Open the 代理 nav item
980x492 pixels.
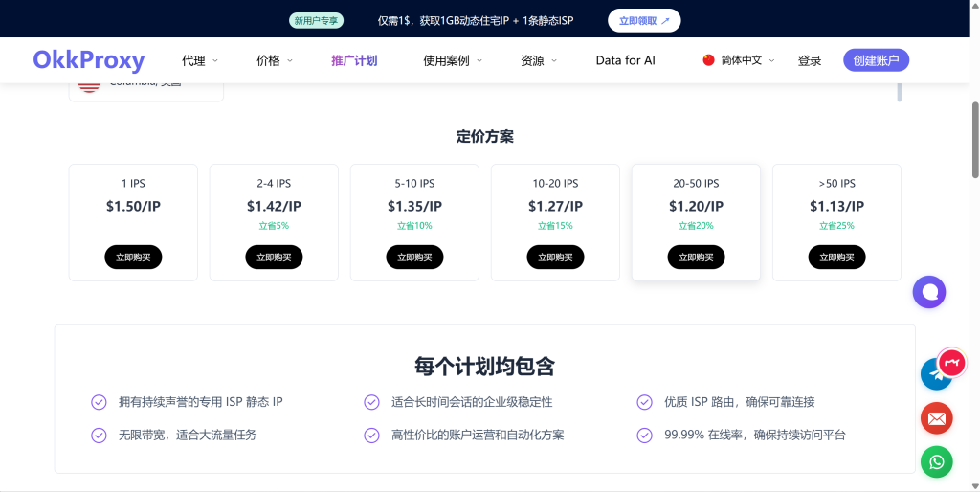tap(193, 60)
